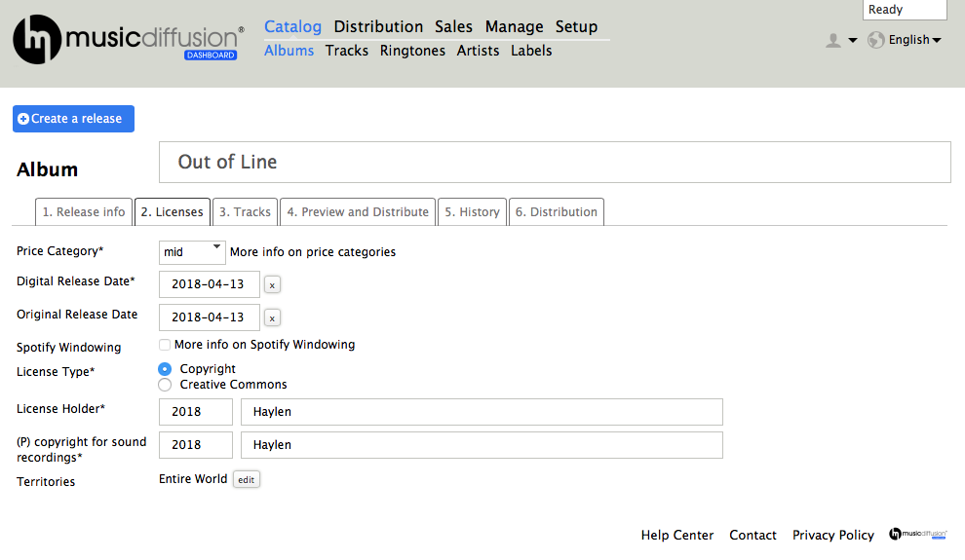Clear the Digital Release Date field
The width and height of the screenshot is (965, 560).
click(273, 285)
